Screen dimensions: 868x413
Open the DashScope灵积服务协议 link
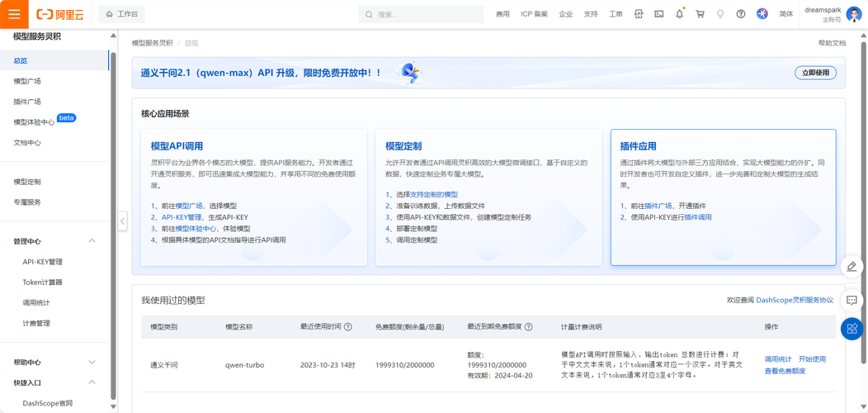[795, 300]
